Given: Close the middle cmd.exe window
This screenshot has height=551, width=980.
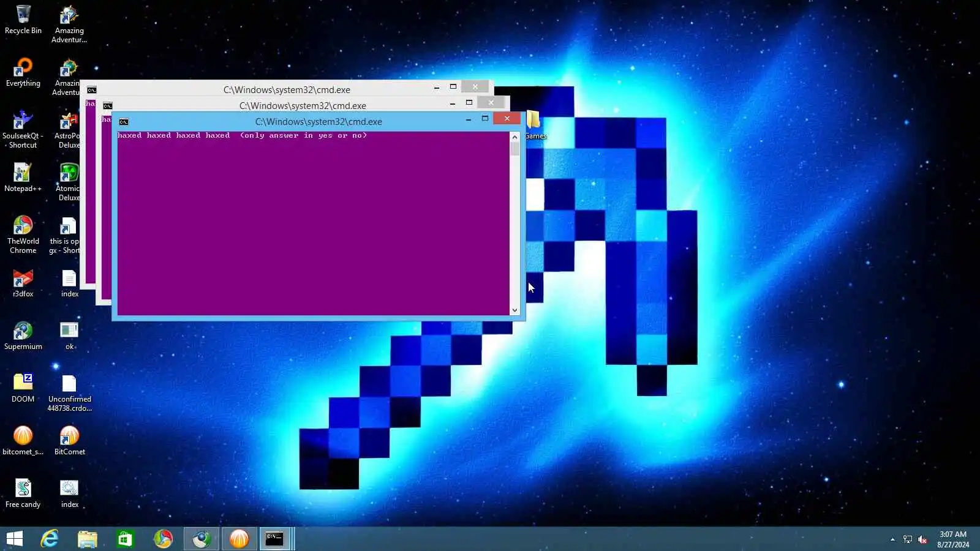Looking at the screenshot, I should [491, 103].
